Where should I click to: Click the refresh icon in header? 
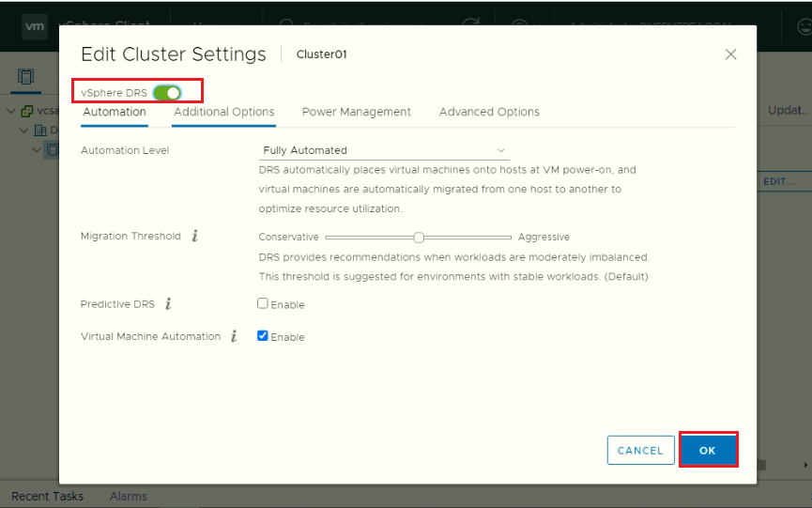pos(470,22)
